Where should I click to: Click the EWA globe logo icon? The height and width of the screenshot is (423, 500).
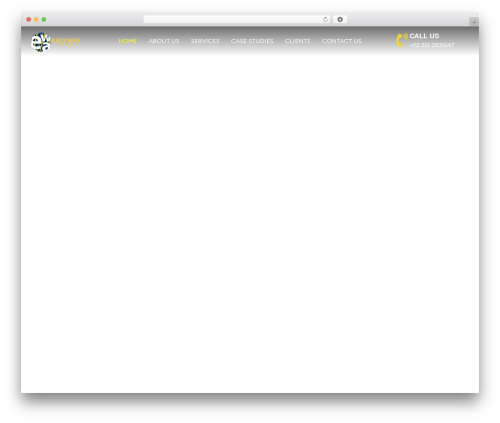click(x=41, y=42)
